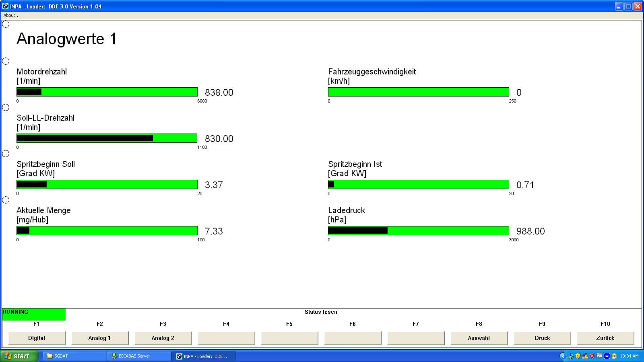The height and width of the screenshot is (362, 644).
Task: Open the Windows start menu
Action: (19, 356)
